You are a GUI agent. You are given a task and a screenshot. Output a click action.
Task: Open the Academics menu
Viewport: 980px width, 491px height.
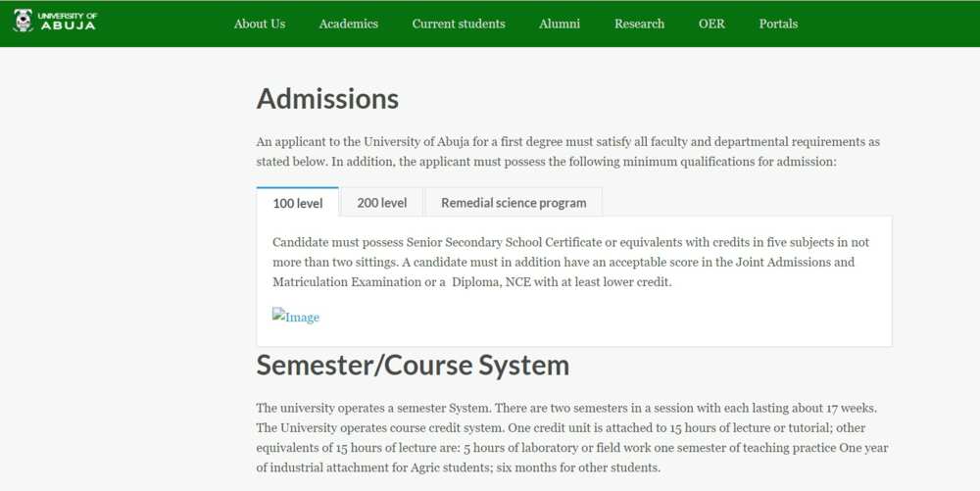click(348, 24)
